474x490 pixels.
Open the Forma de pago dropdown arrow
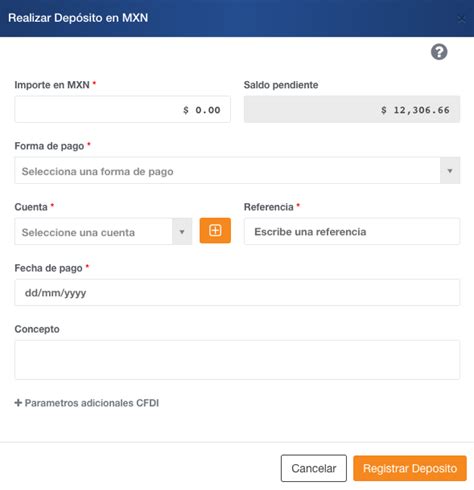450,171
